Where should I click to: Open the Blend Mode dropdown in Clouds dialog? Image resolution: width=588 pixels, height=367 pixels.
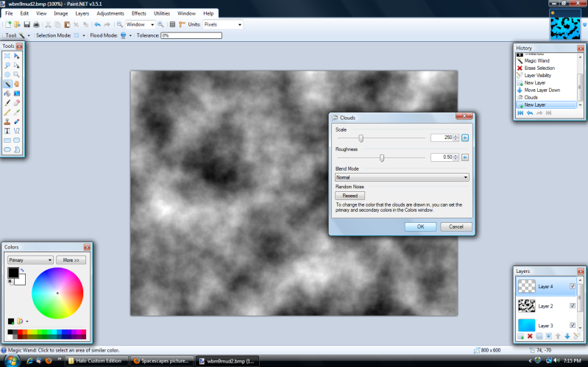click(x=401, y=177)
